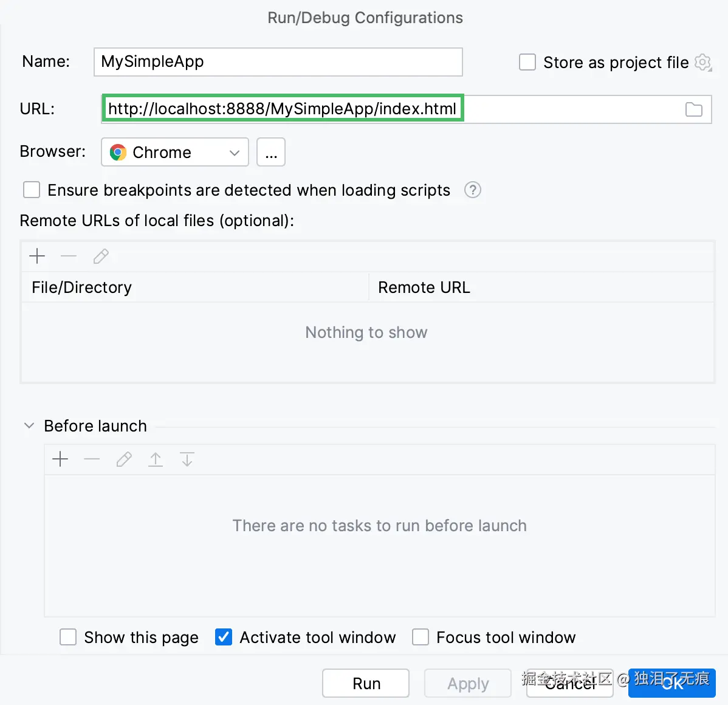Uncheck Activate tool window

224,637
